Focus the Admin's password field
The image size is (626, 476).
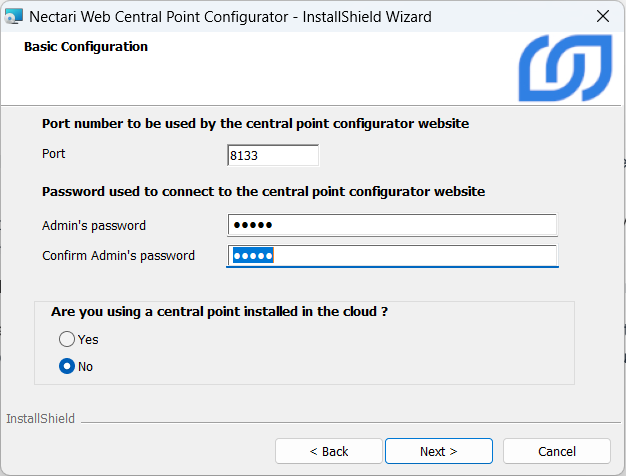pyautogui.click(x=392, y=225)
